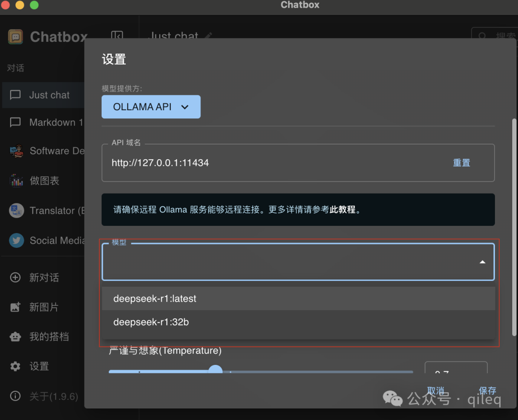
Task: Open the Markdown 1 conversation
Action: pyautogui.click(x=44, y=123)
